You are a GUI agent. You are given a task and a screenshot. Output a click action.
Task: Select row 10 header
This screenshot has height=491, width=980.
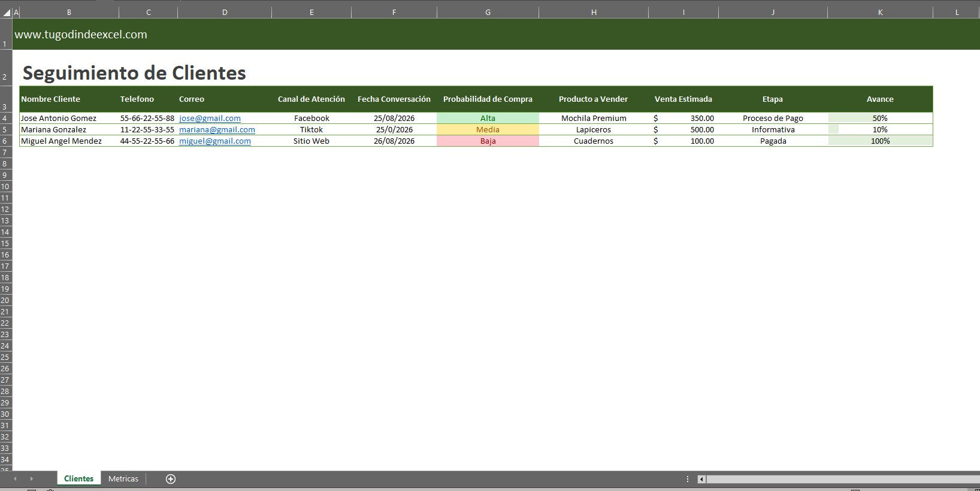coord(5,187)
